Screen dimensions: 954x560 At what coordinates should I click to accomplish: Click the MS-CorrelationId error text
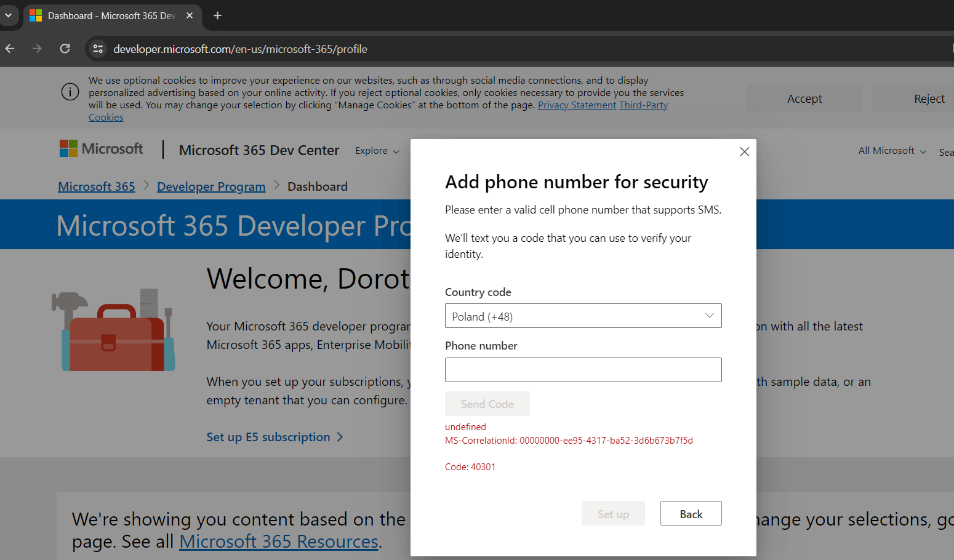[569, 441]
